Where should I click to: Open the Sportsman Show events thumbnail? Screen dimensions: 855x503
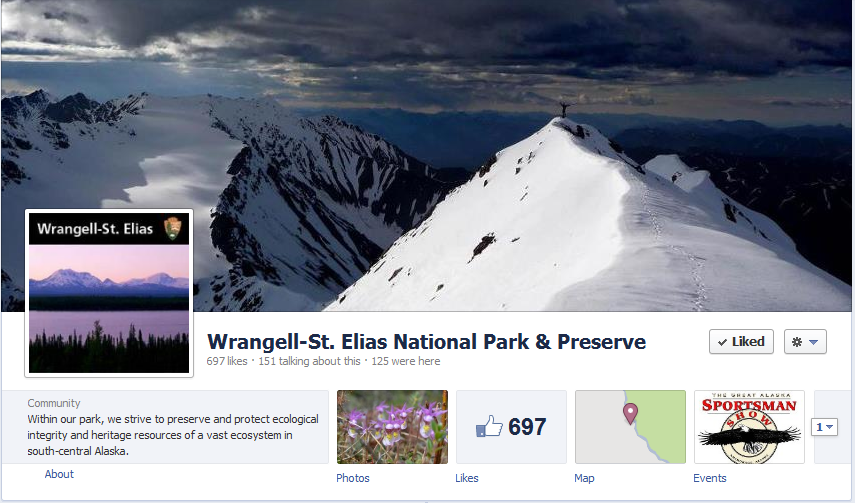[x=749, y=427]
